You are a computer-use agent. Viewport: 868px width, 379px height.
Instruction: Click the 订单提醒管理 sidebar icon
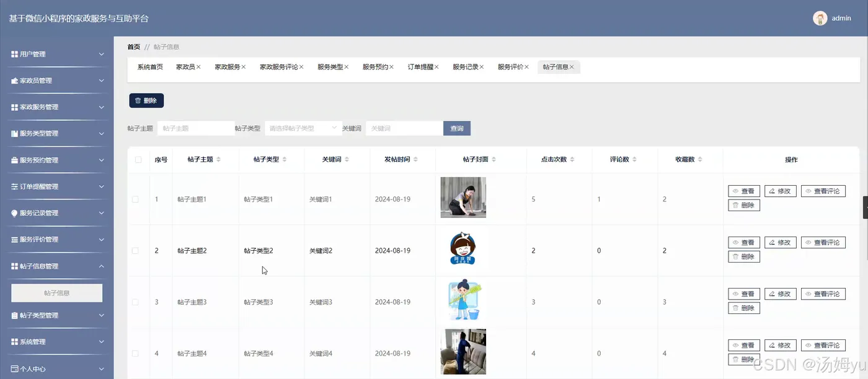coord(14,186)
